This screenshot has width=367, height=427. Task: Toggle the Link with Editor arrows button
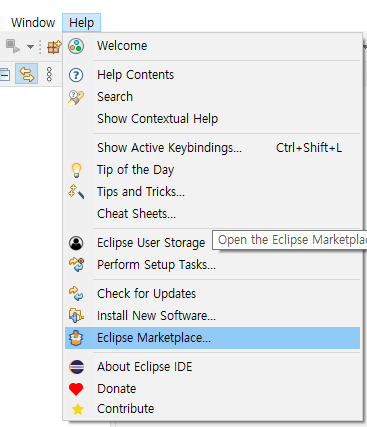pyautogui.click(x=26, y=74)
